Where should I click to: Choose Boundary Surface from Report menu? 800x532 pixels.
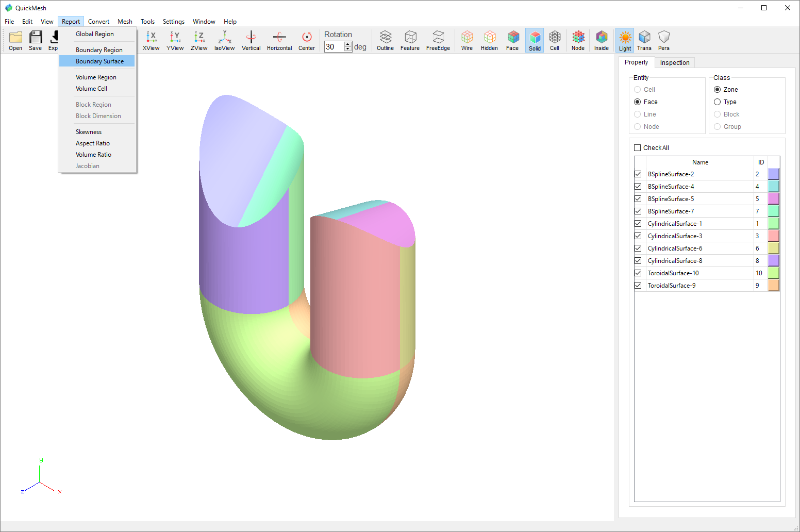tap(97, 61)
